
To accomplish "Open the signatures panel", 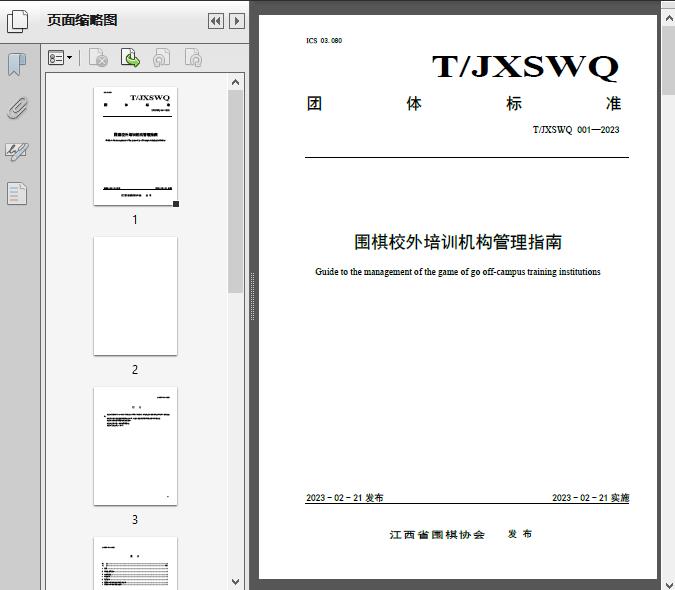I will [x=17, y=151].
